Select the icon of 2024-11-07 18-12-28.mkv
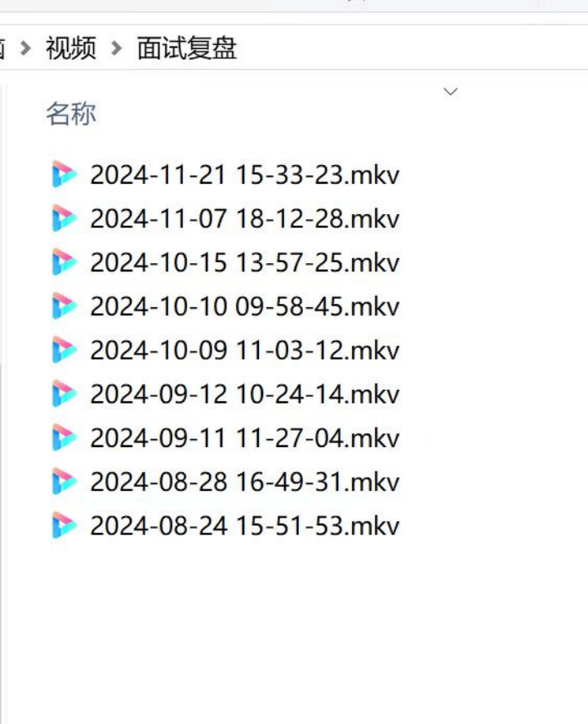 click(x=65, y=218)
